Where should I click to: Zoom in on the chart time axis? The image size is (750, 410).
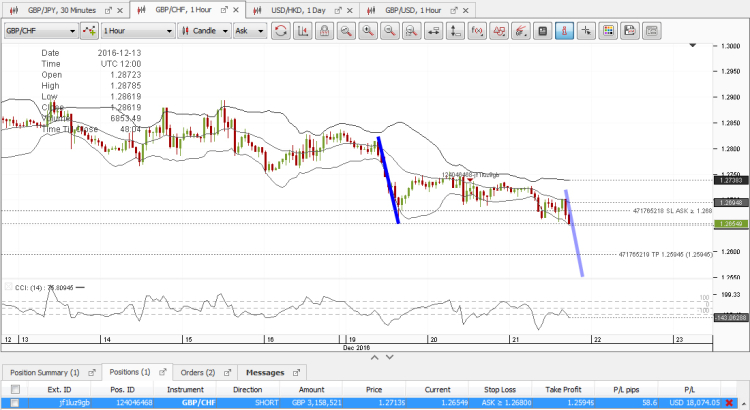[368, 31]
